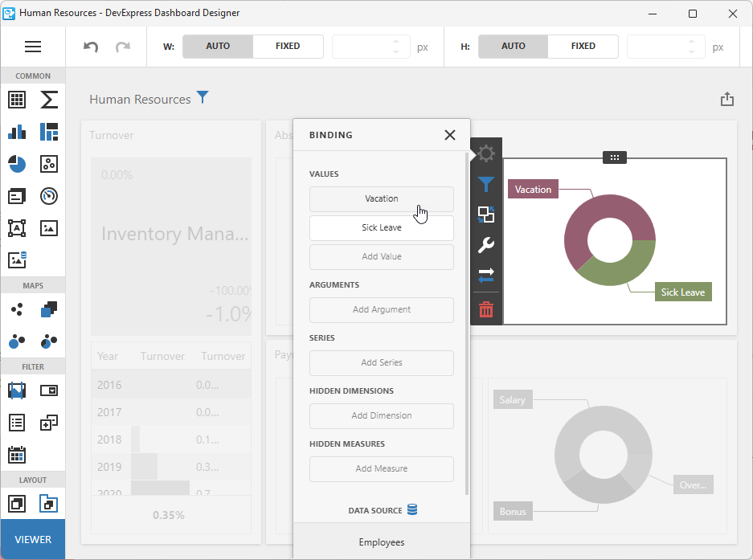This screenshot has width=753, height=560.
Task: Open the hamburger menu
Action: (x=33, y=46)
